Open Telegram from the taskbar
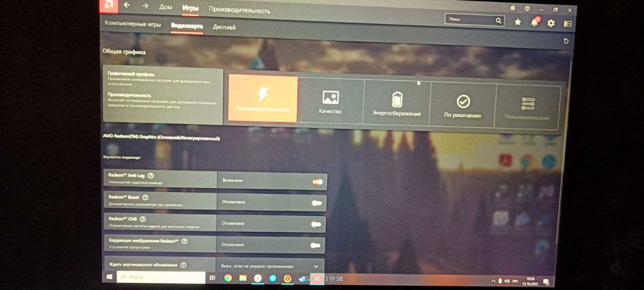This screenshot has height=290, width=644. (273, 278)
